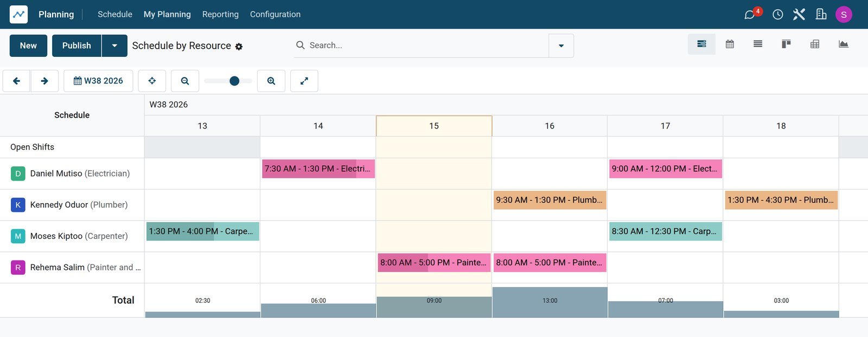
Task: Open the user avatar menu
Action: coord(844,15)
